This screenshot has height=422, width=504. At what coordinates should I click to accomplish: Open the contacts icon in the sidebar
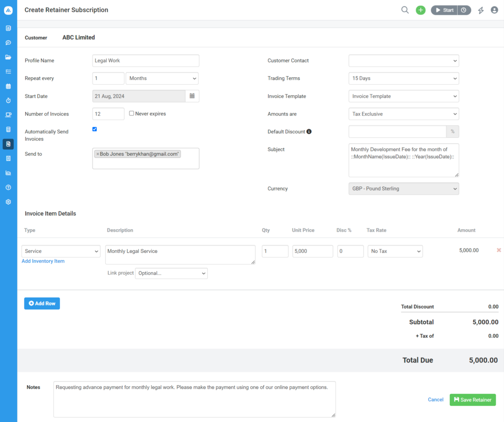[8, 28]
